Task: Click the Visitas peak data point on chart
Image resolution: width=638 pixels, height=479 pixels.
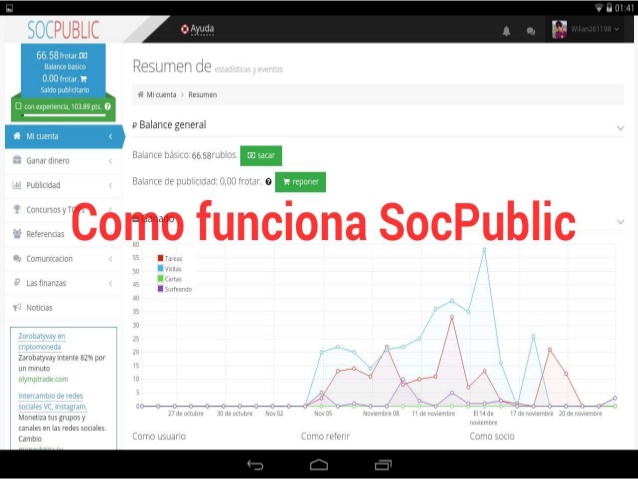Action: click(485, 249)
